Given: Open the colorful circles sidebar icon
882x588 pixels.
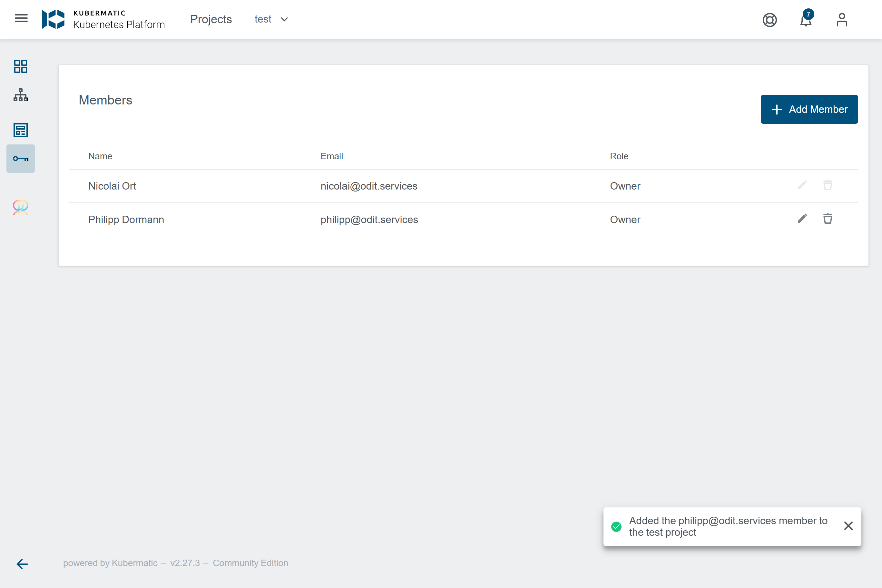Looking at the screenshot, I should click(x=21, y=207).
